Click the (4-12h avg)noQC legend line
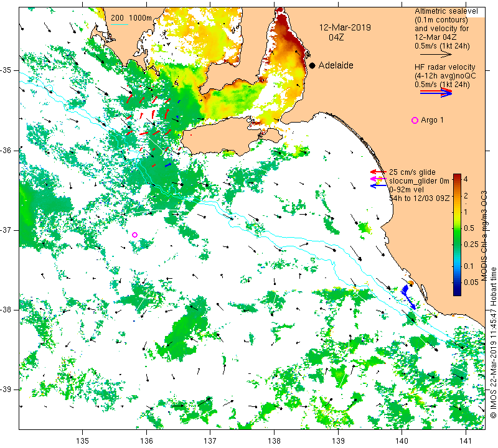This screenshot has width=498, height=448. (445, 76)
